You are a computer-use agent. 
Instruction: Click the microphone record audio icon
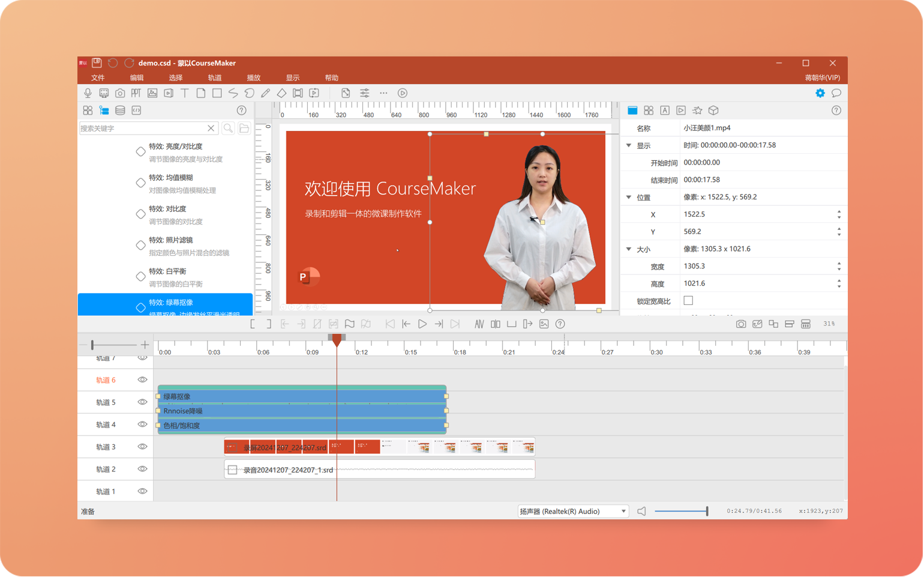pos(88,94)
